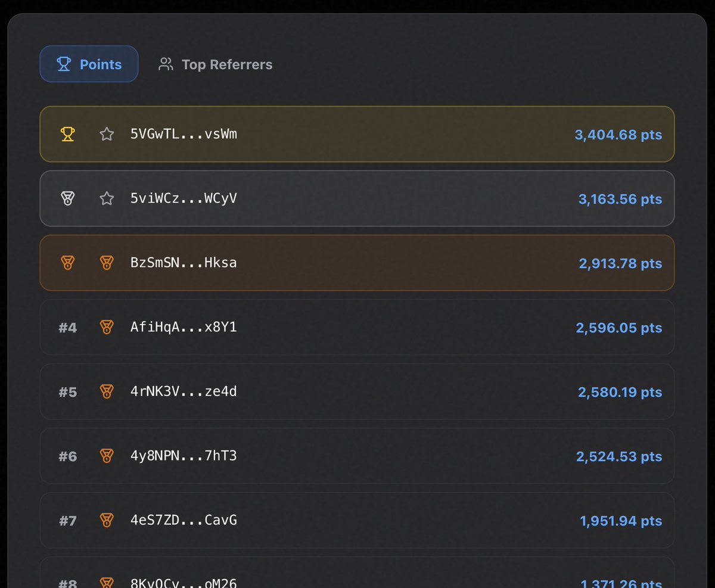Click the 3,404.68 pts score
Screen dimensions: 715x588
618,135
